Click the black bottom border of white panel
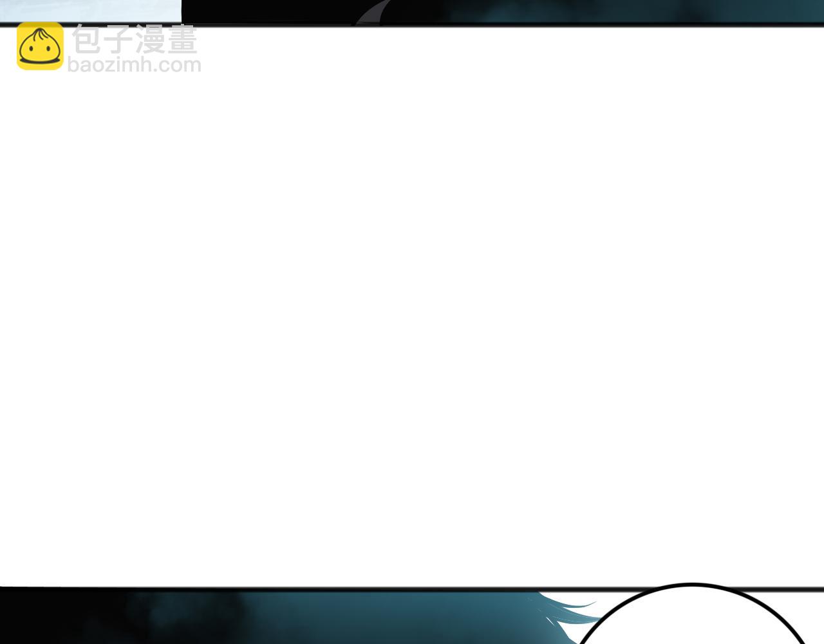This screenshot has width=824, height=644. 322,588
